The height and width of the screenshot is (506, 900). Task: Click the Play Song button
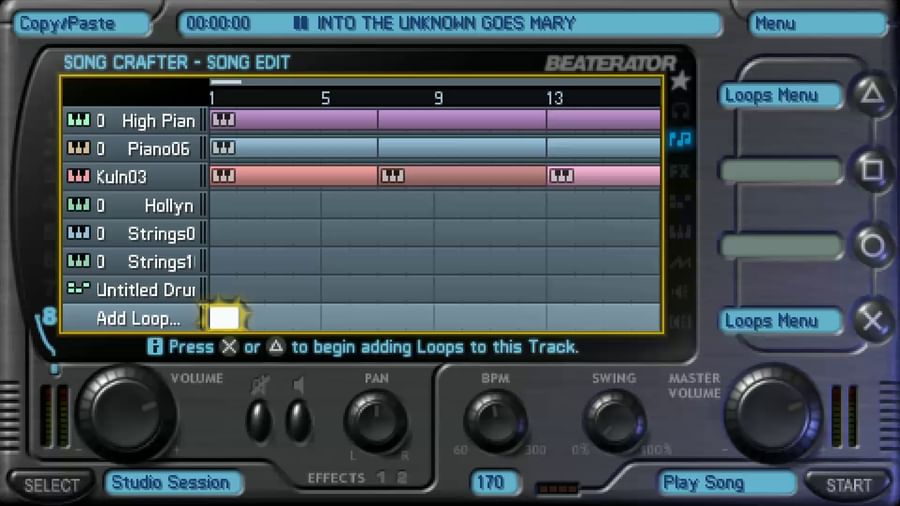[727, 482]
